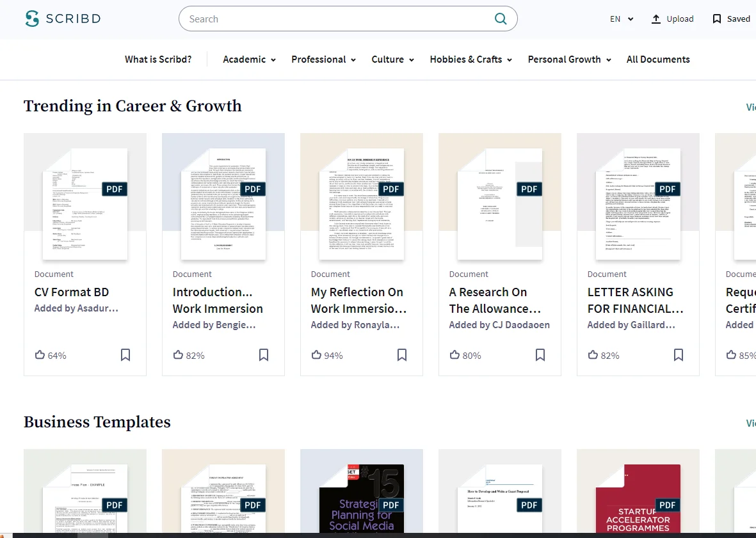Click thumbs-up icon showing 80%
The image size is (756, 538).
pyautogui.click(x=454, y=355)
